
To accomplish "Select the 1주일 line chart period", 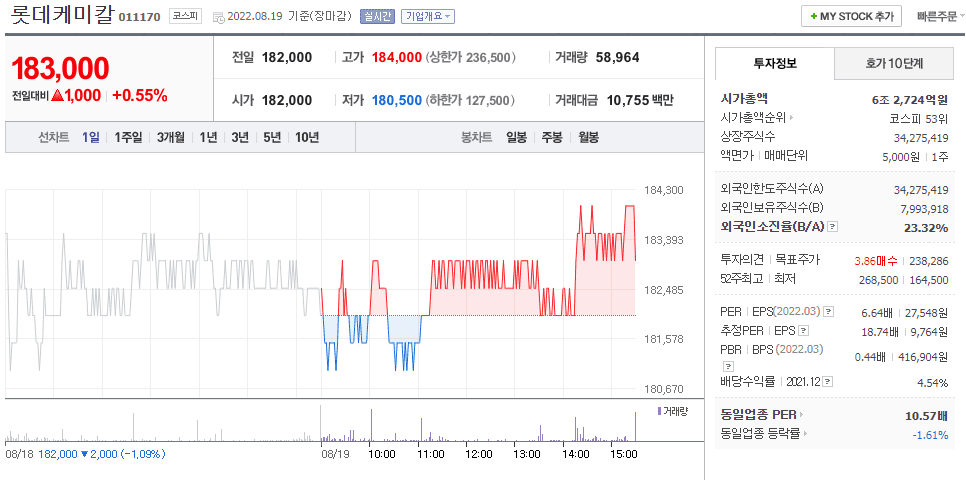I will (128, 137).
